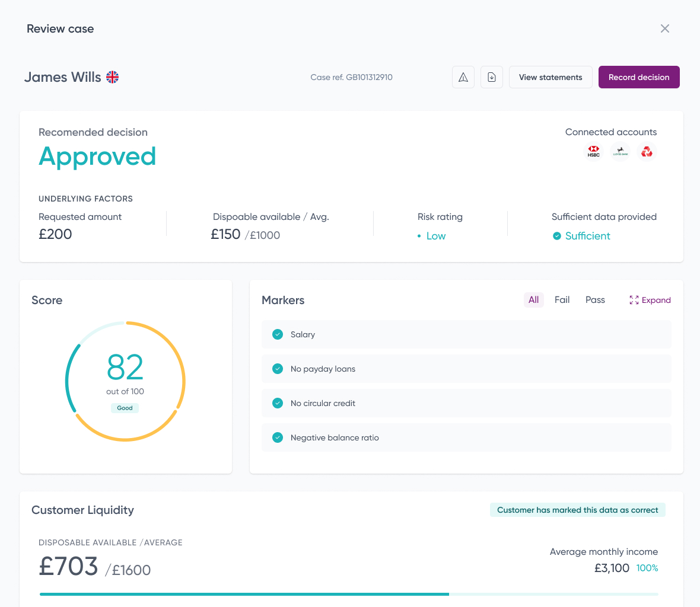Image resolution: width=700 pixels, height=607 pixels.
Task: Click the score gauge showing 82
Action: [125, 381]
